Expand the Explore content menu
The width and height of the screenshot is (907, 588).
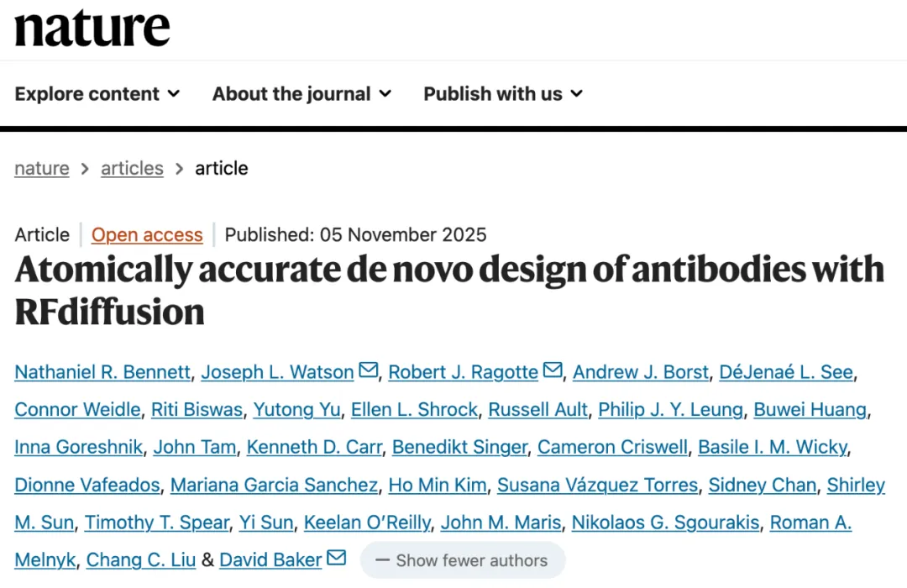[97, 94]
